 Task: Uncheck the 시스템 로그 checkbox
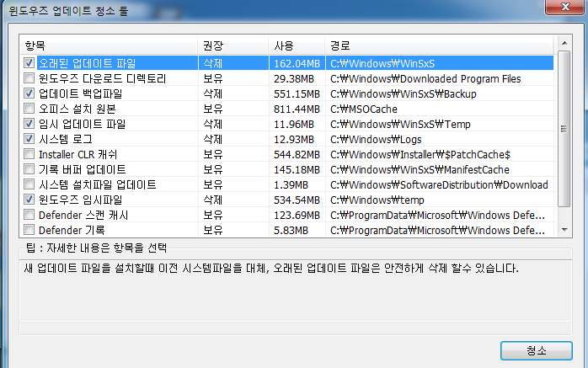pos(29,139)
